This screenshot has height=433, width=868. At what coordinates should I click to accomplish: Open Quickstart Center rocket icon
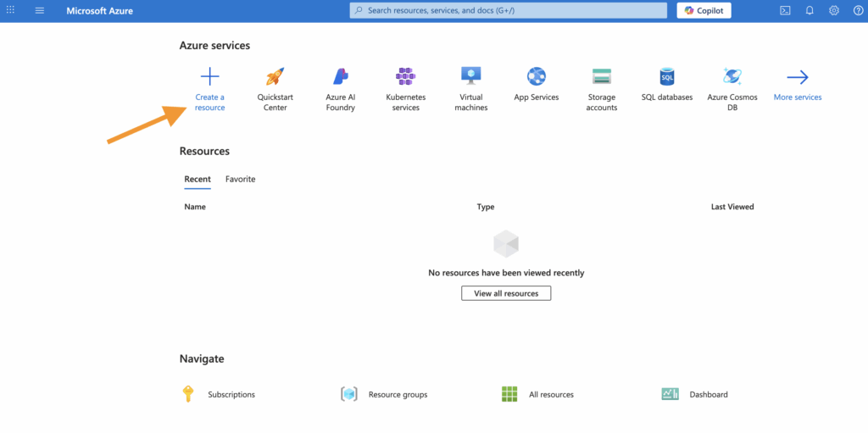point(275,76)
